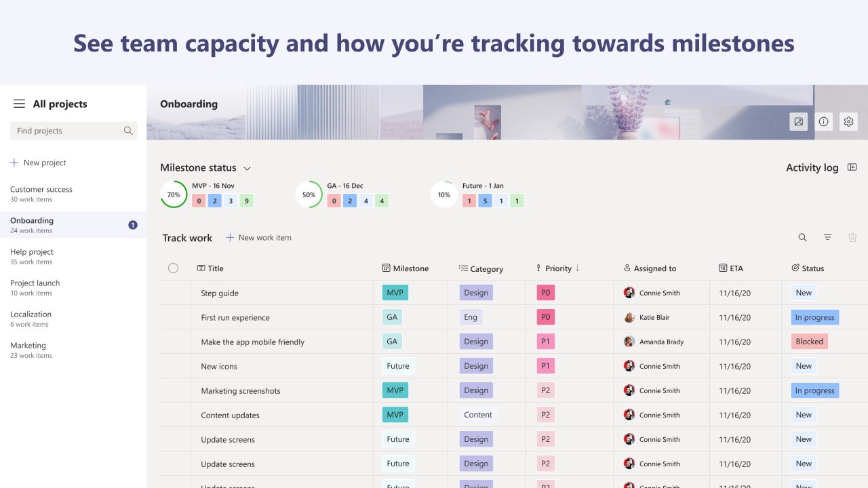Image resolution: width=868 pixels, height=488 pixels.
Task: Click the search magnifier in Find projects
Action: click(128, 131)
